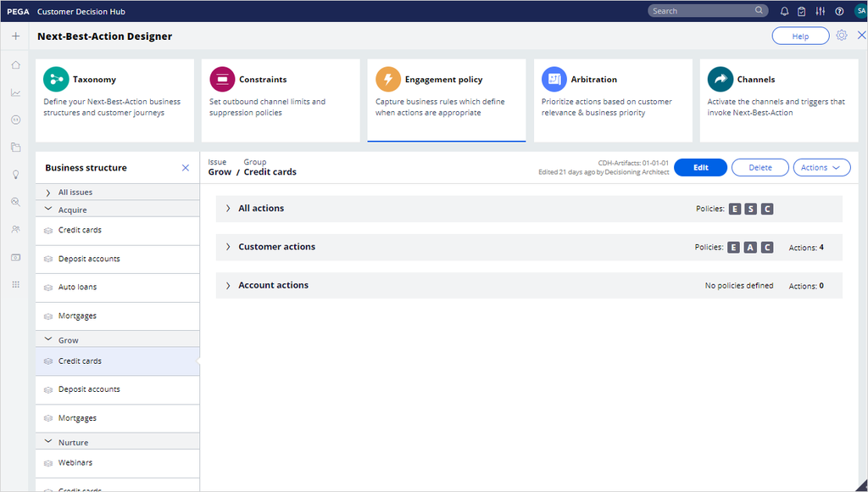This screenshot has height=492, width=868.
Task: Click the plus icon above the sidebar
Action: [x=15, y=36]
